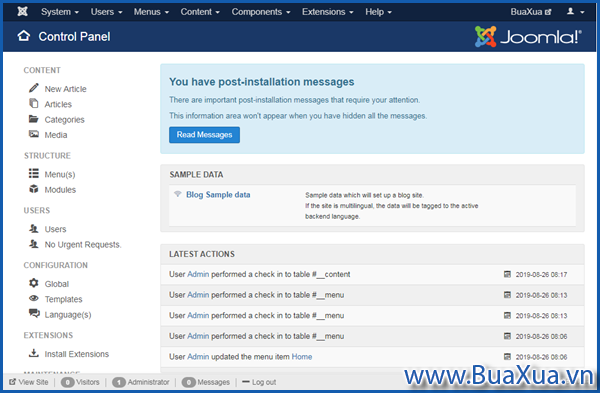The height and width of the screenshot is (393, 600).
Task: Click Admin link in the 08:17 row
Action: click(x=198, y=274)
